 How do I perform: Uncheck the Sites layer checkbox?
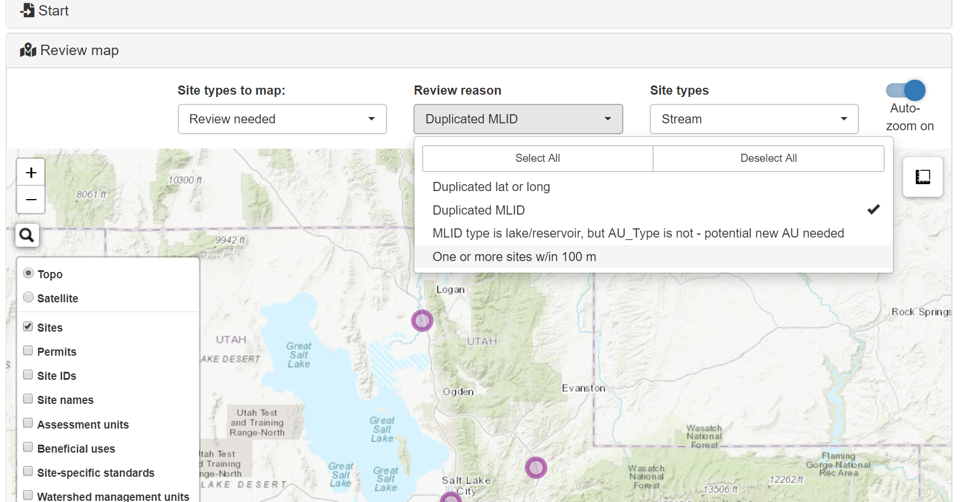click(x=28, y=326)
